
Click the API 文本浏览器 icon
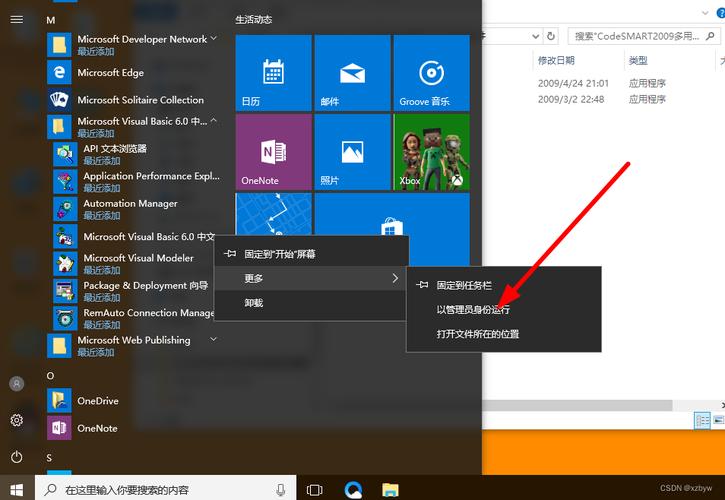65,154
